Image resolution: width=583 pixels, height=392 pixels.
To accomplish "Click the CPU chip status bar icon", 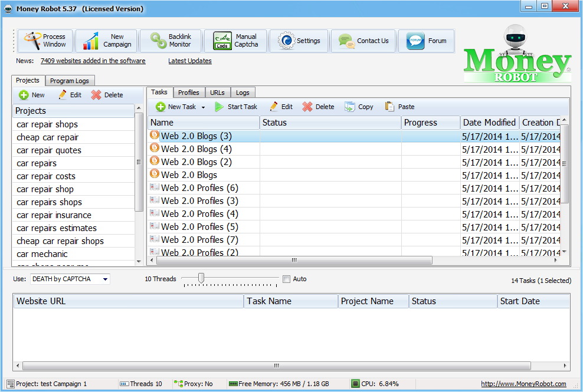I will pyautogui.click(x=355, y=384).
